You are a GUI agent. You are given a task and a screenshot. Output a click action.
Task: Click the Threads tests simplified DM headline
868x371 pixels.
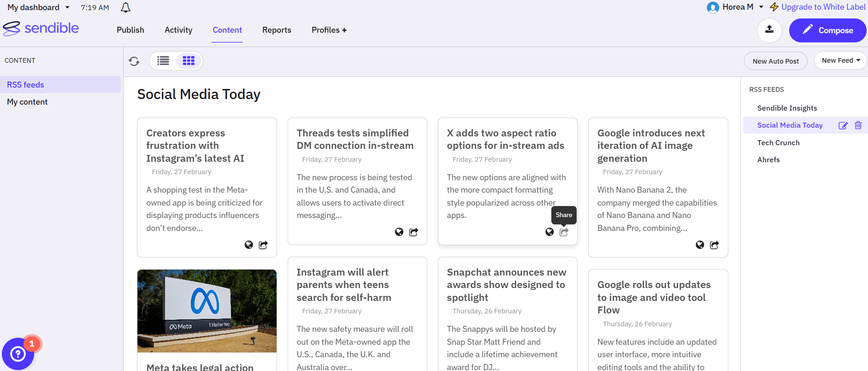click(355, 139)
